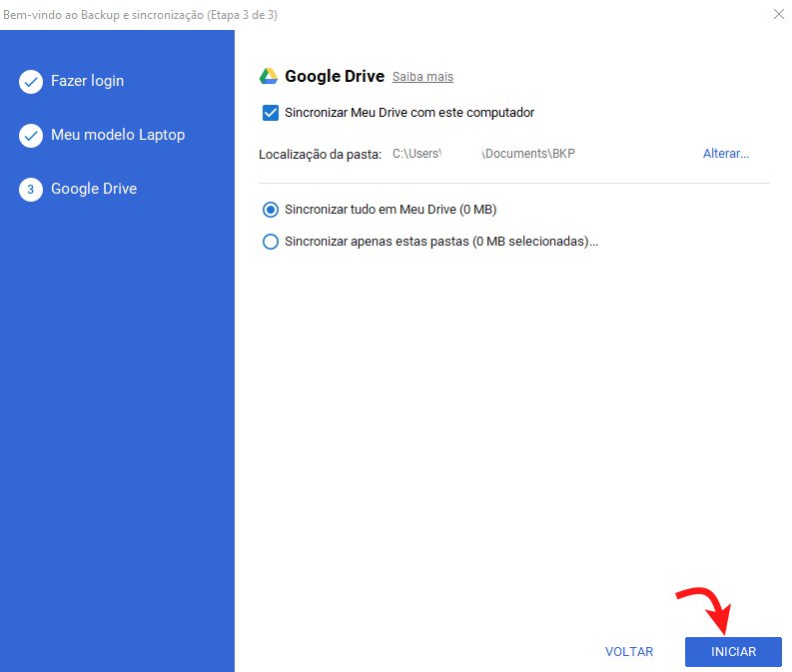Viewport: 792px width, 672px height.
Task: Click the Google Drive heading text
Action: pyautogui.click(x=335, y=77)
